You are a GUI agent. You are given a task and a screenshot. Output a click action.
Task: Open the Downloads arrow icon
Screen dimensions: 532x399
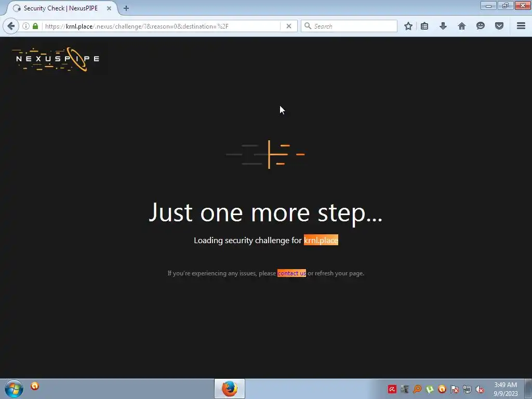[443, 26]
